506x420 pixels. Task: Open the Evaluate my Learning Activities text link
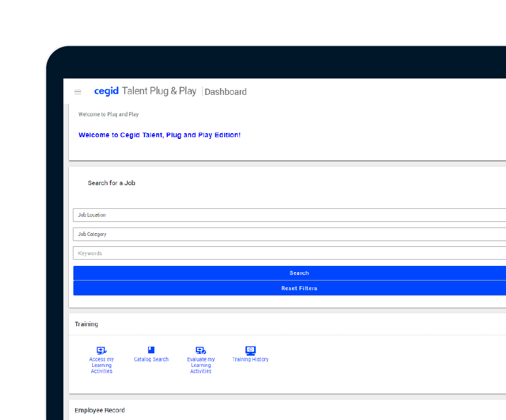click(x=200, y=365)
